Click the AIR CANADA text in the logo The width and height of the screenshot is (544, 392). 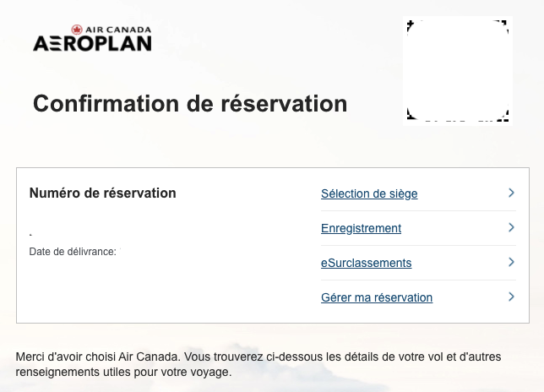pyautogui.click(x=118, y=30)
